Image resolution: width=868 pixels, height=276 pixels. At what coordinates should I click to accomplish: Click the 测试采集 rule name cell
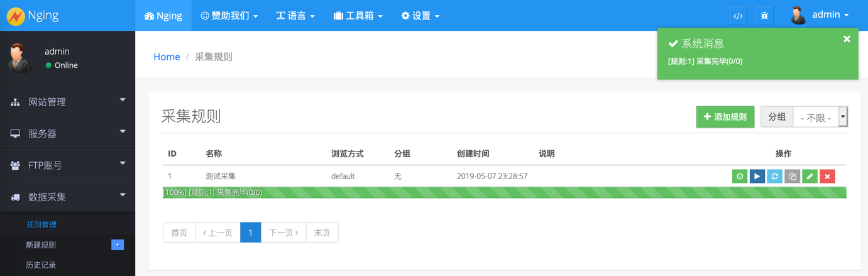(221, 176)
